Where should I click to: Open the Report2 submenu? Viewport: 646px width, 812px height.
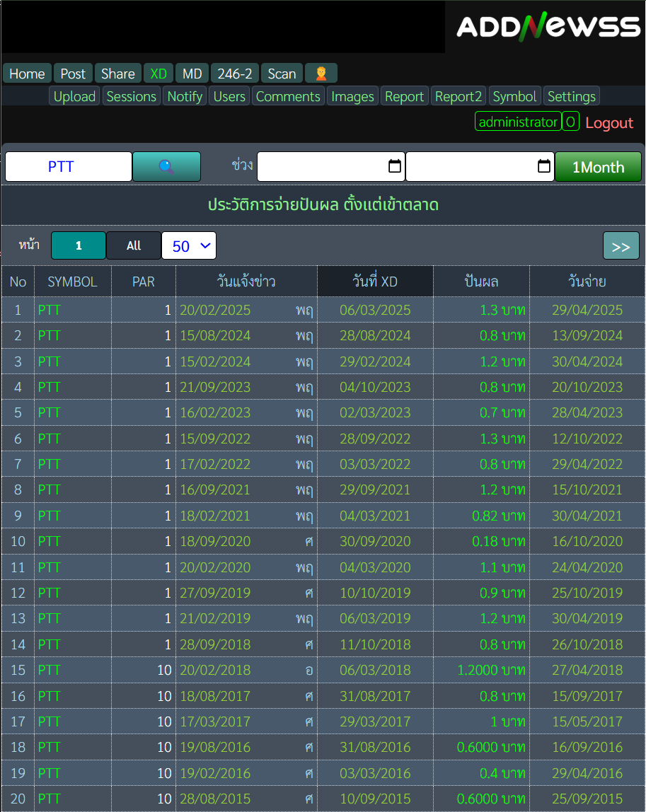458,96
